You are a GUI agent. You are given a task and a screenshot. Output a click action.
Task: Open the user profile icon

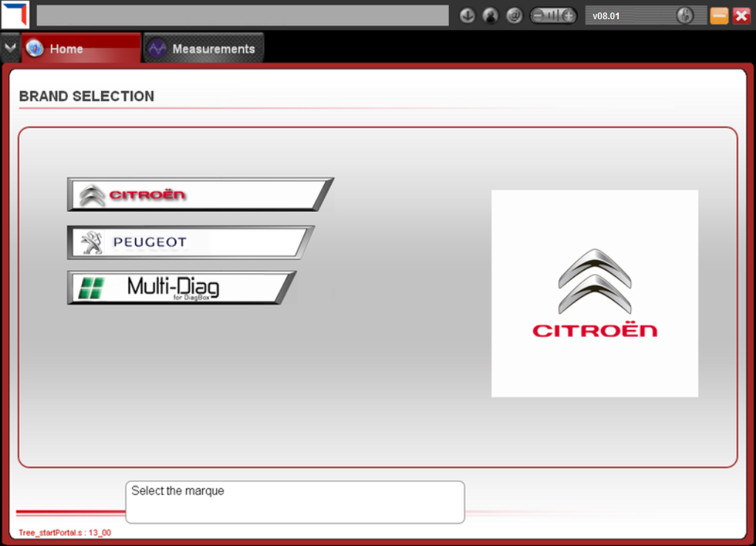(x=490, y=16)
